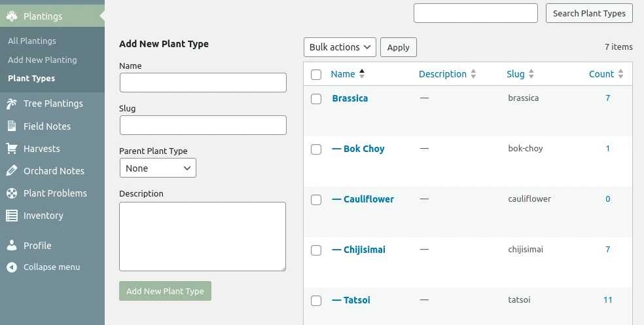Tick the Bok Choy checkbox
The width and height of the screenshot is (644, 325).
pyautogui.click(x=316, y=149)
